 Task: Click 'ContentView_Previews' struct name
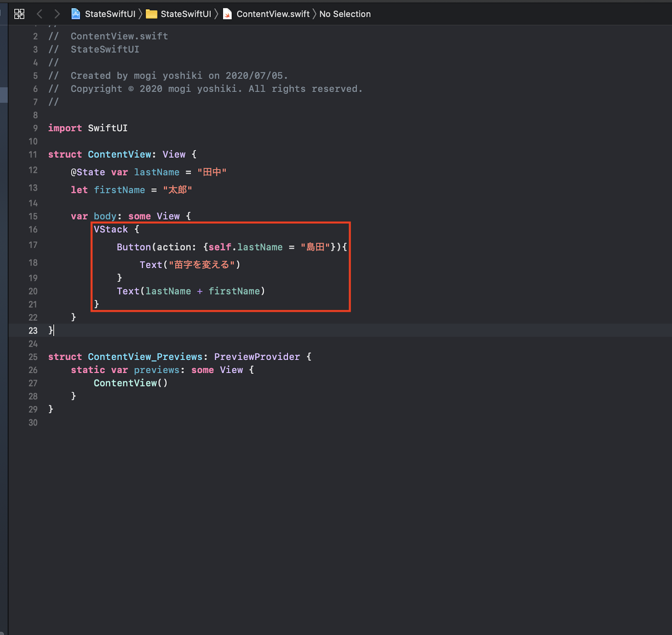[x=145, y=357]
